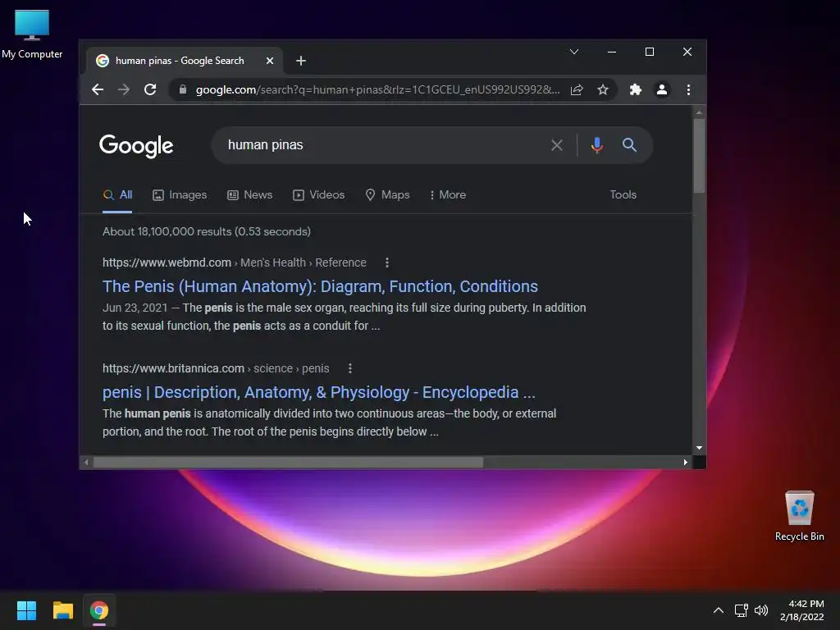Screen dimensions: 840x630
Task: Click the horizontal scroll right arrow
Action: click(685, 462)
